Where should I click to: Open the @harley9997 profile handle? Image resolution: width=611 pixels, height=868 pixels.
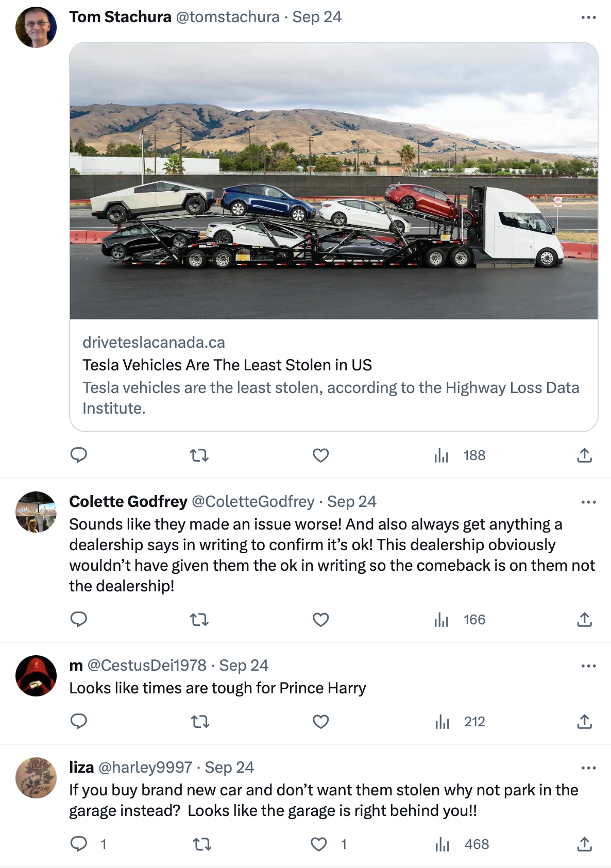145,768
